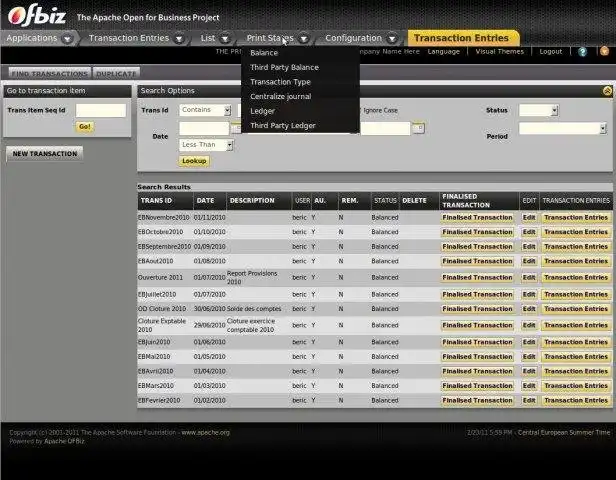Open Transaction Entries for EBJuin2010

[576, 342]
